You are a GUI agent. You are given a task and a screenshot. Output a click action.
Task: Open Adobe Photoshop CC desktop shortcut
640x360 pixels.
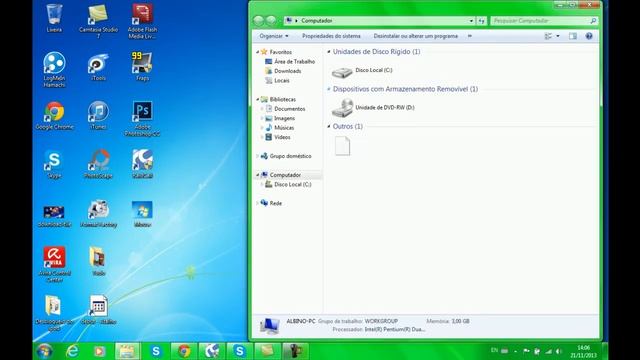point(142,118)
